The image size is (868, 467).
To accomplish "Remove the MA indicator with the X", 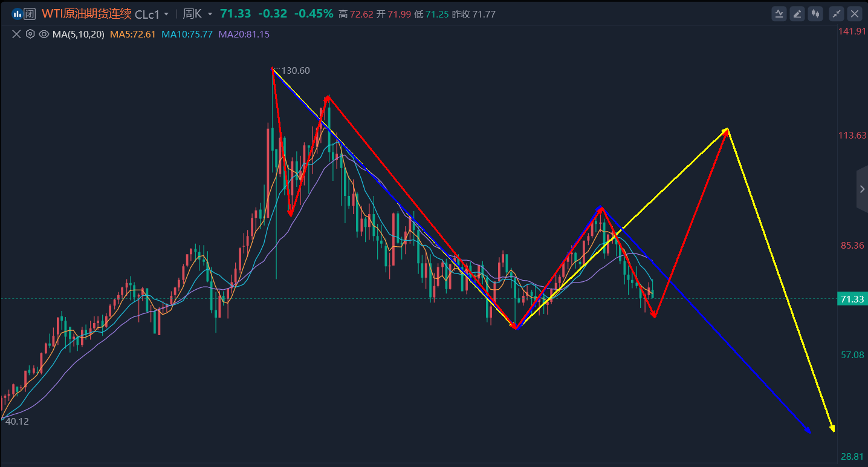I will tap(16, 34).
